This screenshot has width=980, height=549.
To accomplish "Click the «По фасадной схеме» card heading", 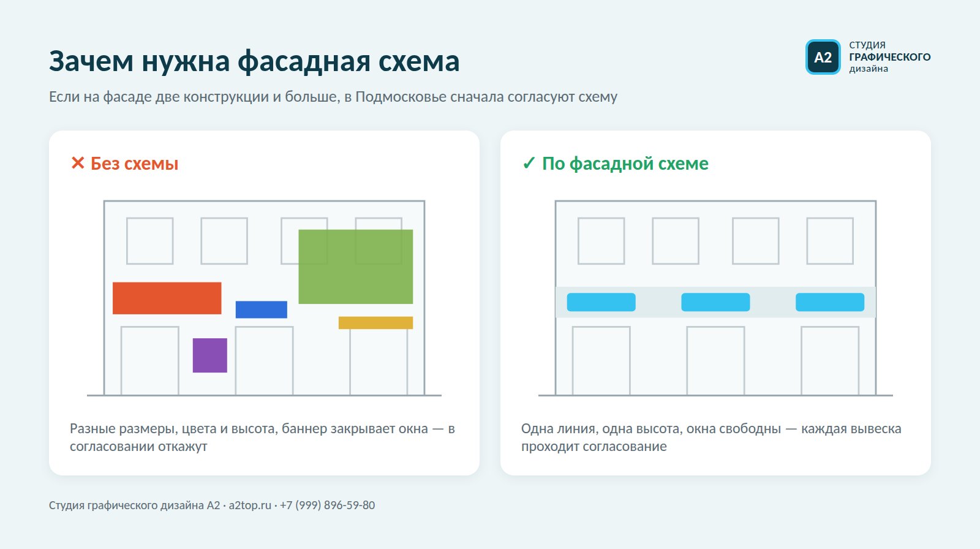I will [x=625, y=164].
